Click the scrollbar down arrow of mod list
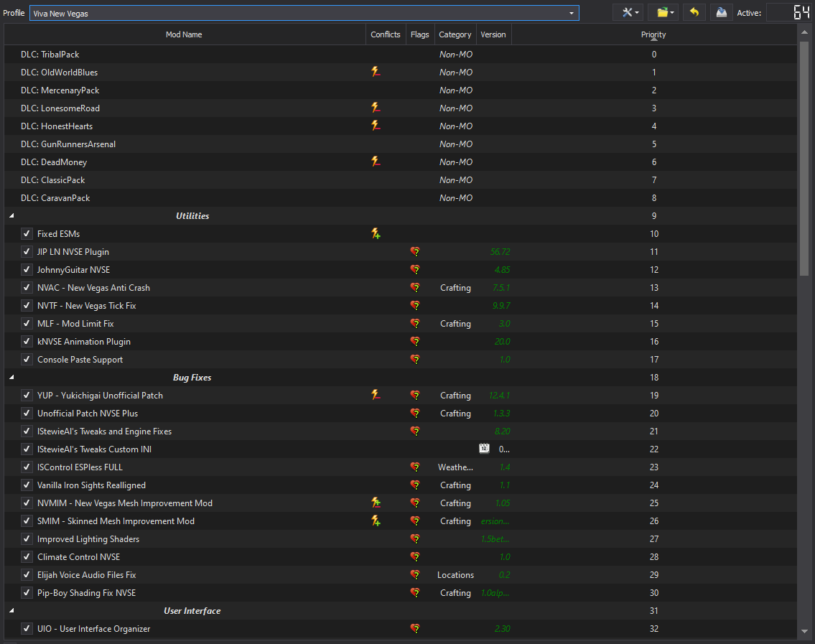Image resolution: width=815 pixels, height=644 pixels. [804, 631]
